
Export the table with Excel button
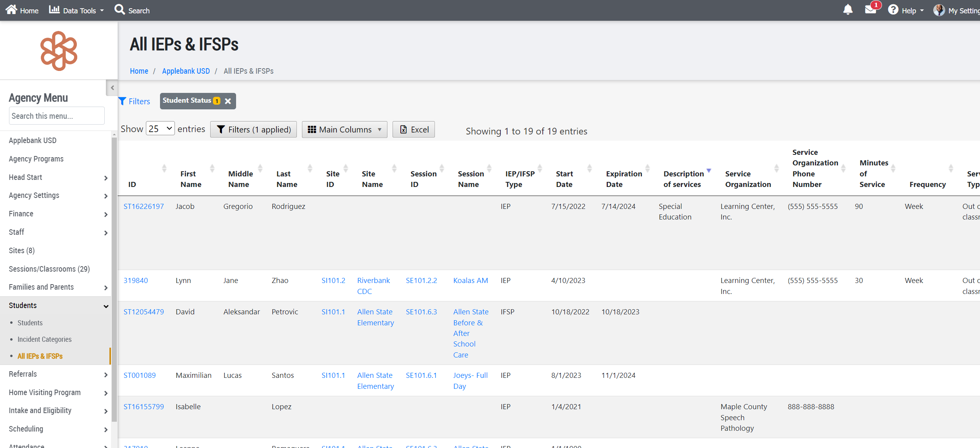pyautogui.click(x=414, y=129)
